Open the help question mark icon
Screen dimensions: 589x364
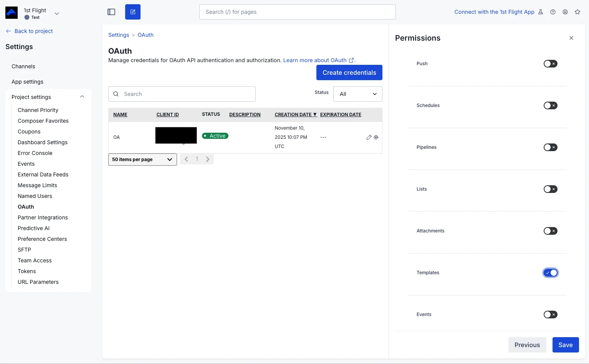point(553,12)
